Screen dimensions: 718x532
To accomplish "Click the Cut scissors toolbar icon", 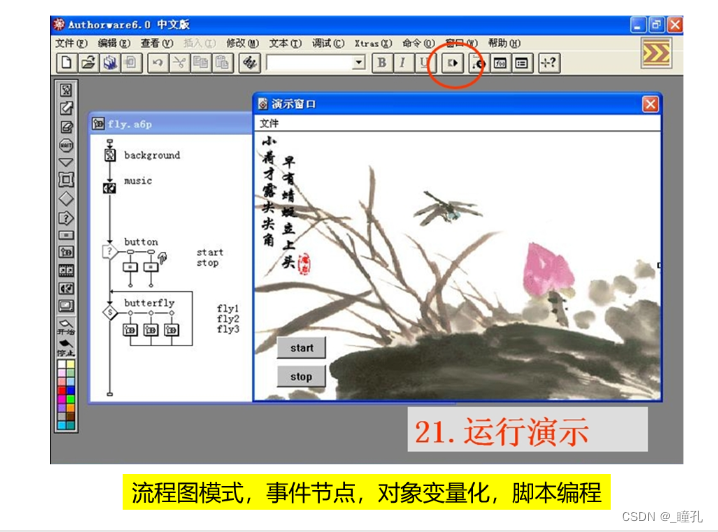I will 179,63.
